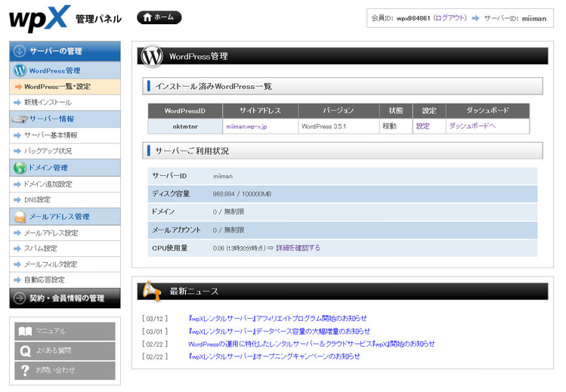The width and height of the screenshot is (566, 392).
Task: Click the arrow icon beside ドメイン追加設定
Action: pyautogui.click(x=17, y=184)
